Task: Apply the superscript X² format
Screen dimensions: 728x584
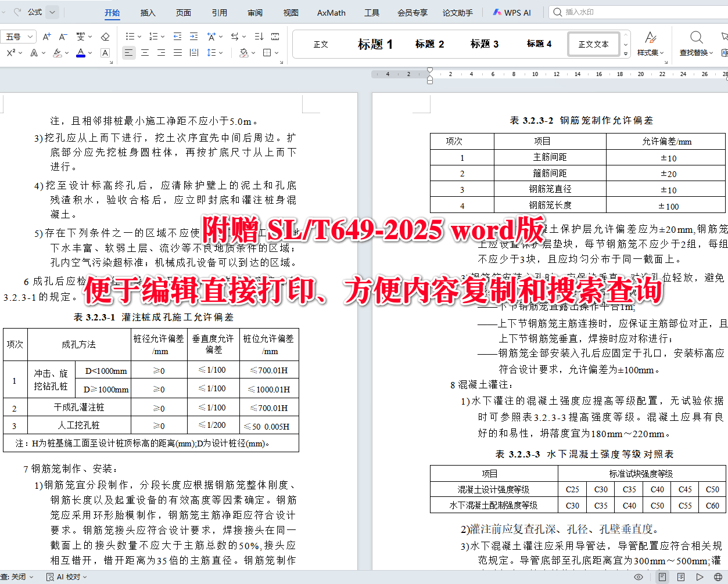Action: (x=11, y=53)
